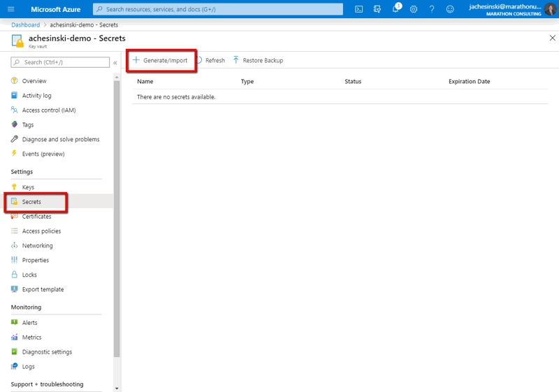559x392 pixels.
Task: Go to Dashboard breadcrumb link
Action: tap(25, 24)
